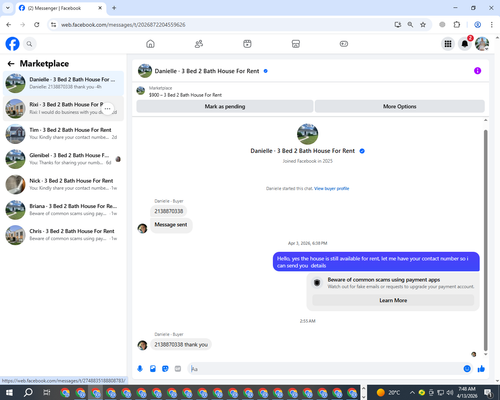Open options ellipsis on Rixi conversation
The height and width of the screenshot is (400, 500).
click(x=107, y=109)
